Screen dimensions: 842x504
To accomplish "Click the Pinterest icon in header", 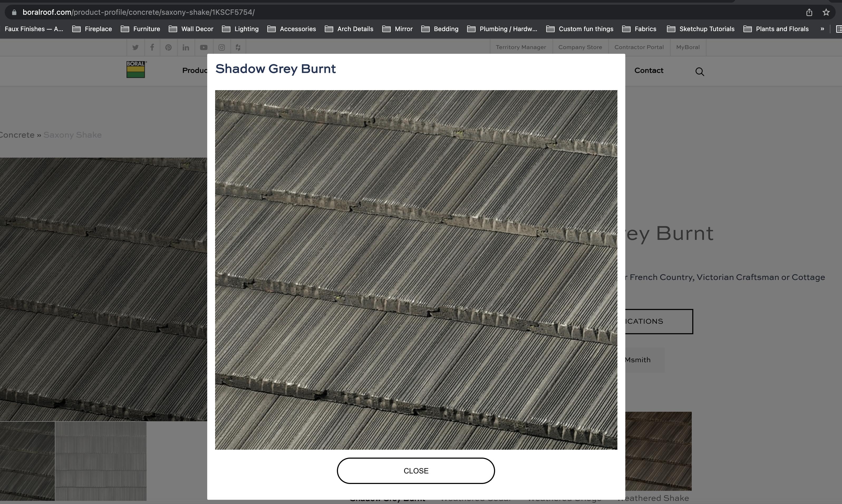I will tap(168, 47).
